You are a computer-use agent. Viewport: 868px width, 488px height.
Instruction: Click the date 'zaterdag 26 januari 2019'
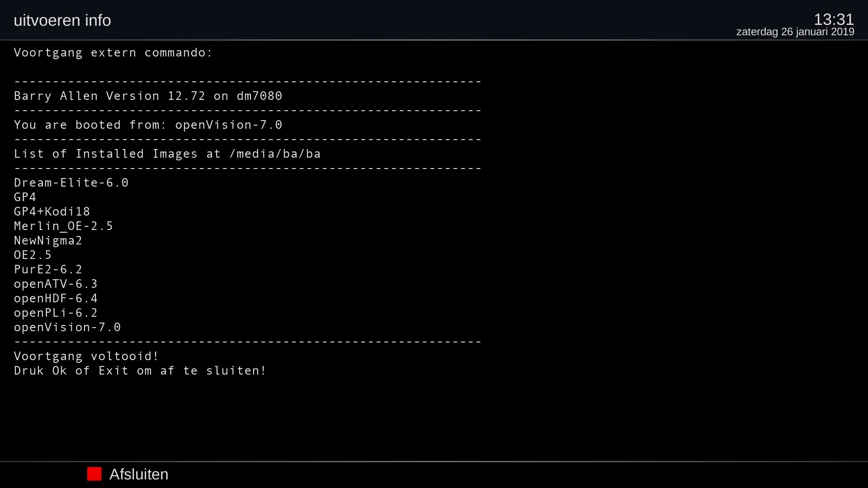(x=795, y=32)
